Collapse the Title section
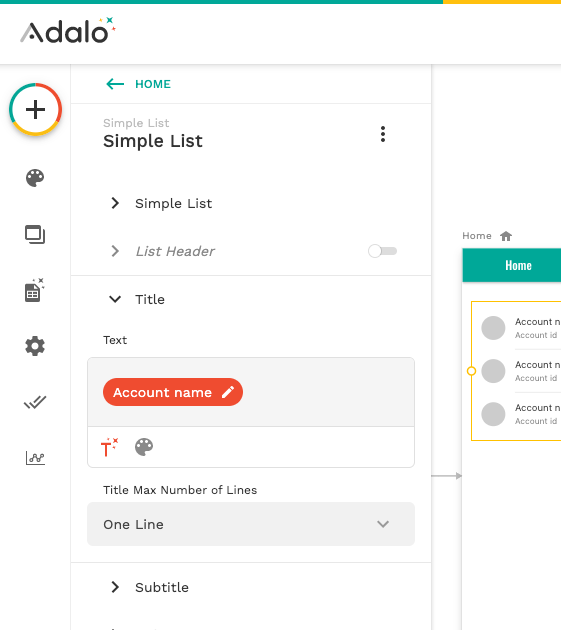The image size is (561, 630). 137,299
